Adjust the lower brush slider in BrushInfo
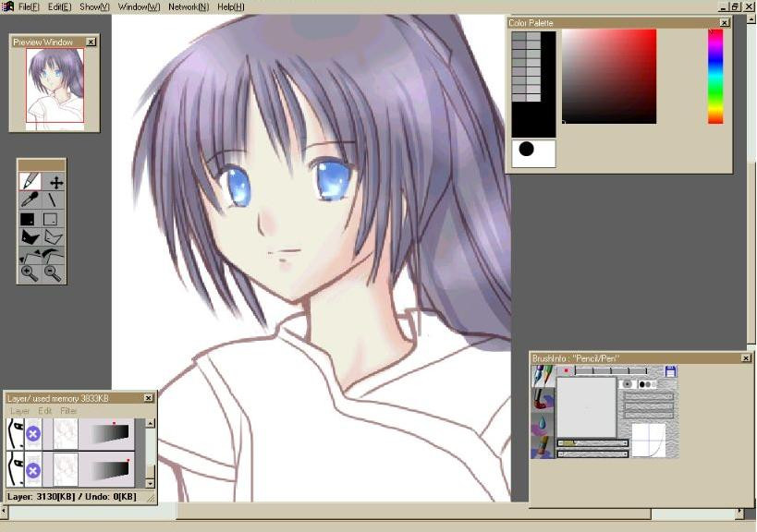The width and height of the screenshot is (757, 532). point(592,453)
